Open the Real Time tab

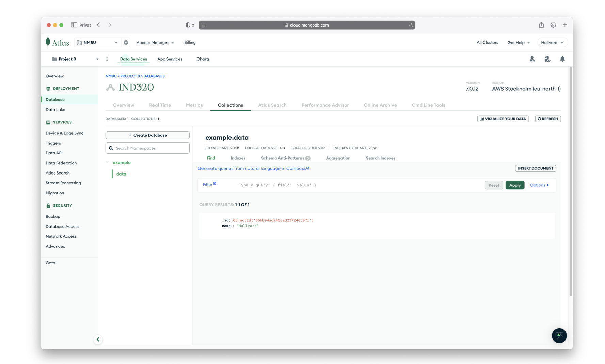pyautogui.click(x=160, y=105)
